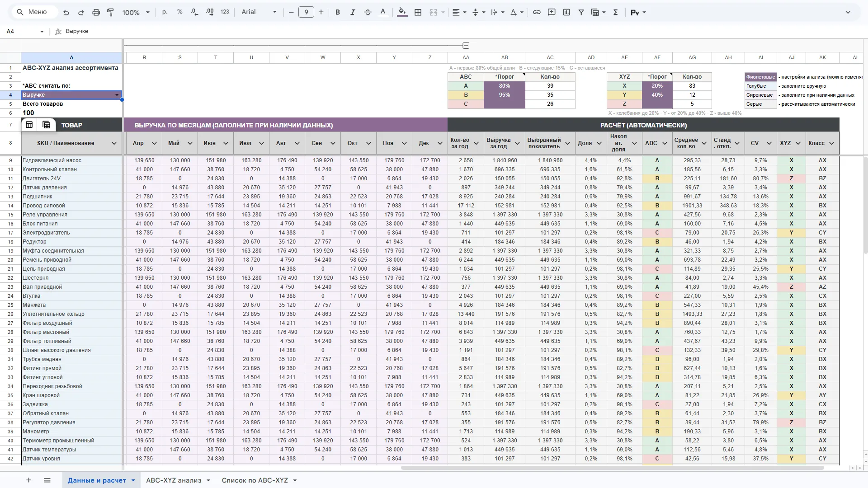Screen dimensions: 868x488
Task: Open the borders menu
Action: 418,12
